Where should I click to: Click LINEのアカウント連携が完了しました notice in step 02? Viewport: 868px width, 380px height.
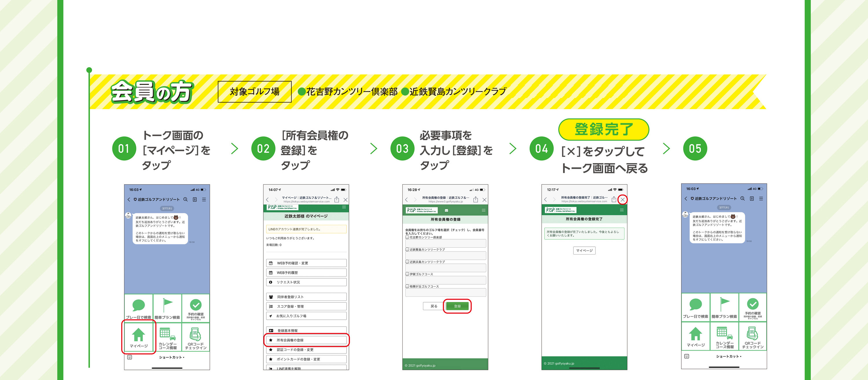pyautogui.click(x=306, y=229)
